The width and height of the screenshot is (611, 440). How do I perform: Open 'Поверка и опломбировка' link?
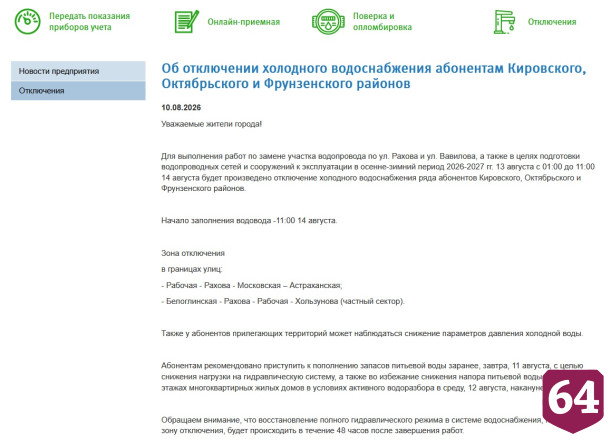point(382,21)
